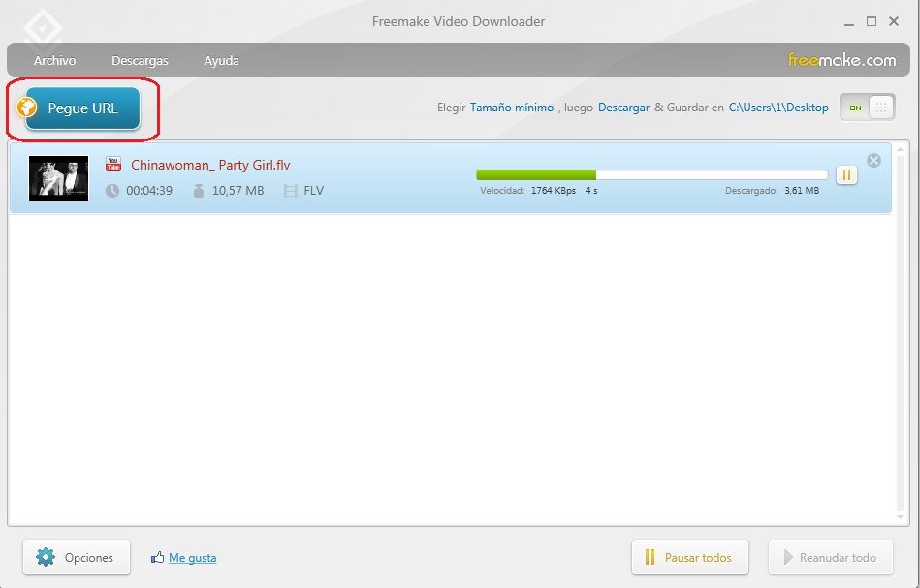Click the 10,57 MB size text
This screenshot has height=588, width=920.
click(238, 191)
